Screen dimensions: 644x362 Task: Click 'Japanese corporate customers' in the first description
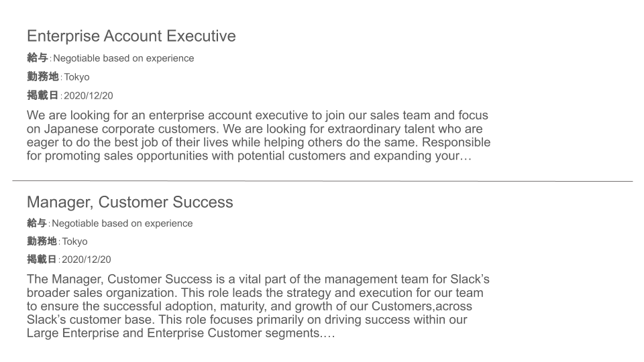(131, 129)
